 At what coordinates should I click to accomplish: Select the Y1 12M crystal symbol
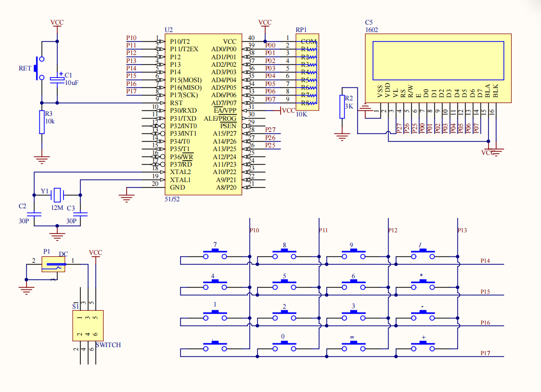(x=57, y=195)
